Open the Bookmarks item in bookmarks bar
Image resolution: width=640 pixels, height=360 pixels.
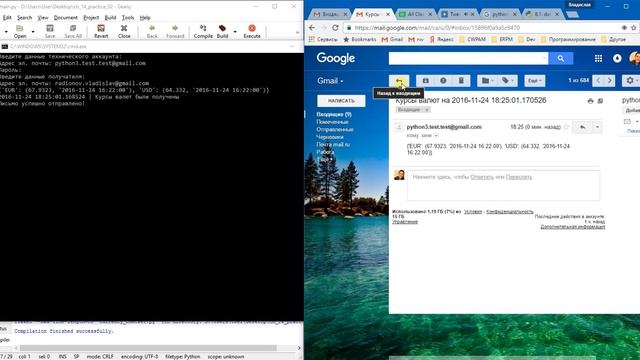pyautogui.click(x=360, y=40)
